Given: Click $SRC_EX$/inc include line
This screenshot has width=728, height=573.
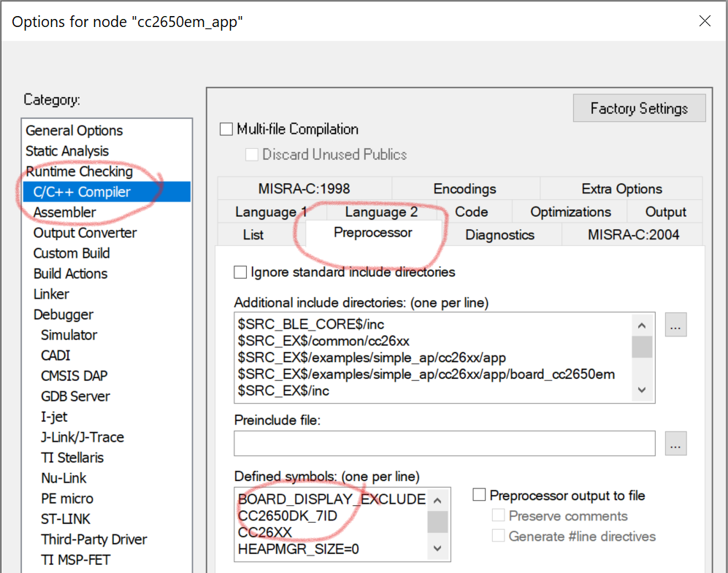Looking at the screenshot, I should point(283,391).
